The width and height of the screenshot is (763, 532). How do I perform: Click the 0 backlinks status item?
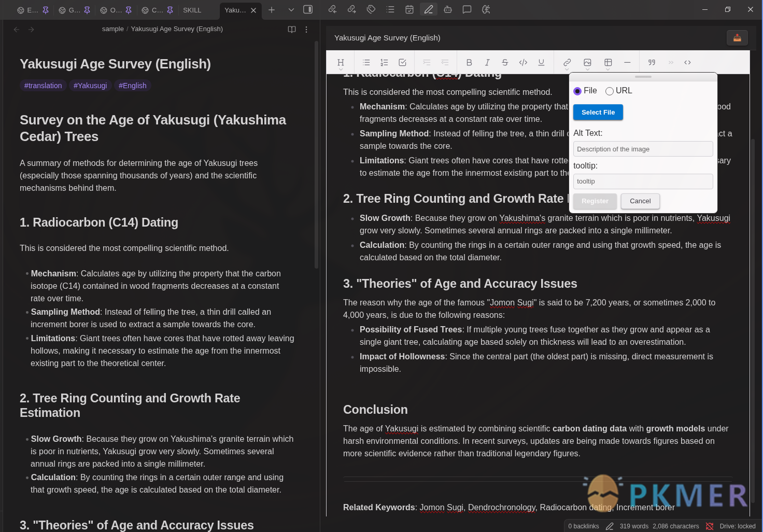pos(584,526)
